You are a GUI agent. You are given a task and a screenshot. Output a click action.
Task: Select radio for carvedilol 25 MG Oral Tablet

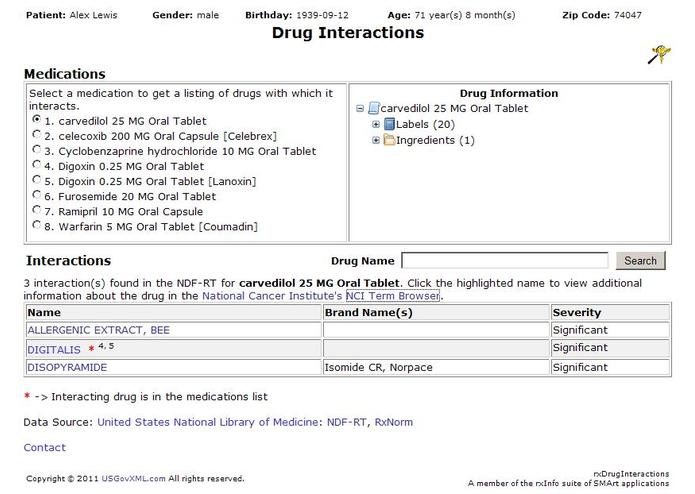37,119
